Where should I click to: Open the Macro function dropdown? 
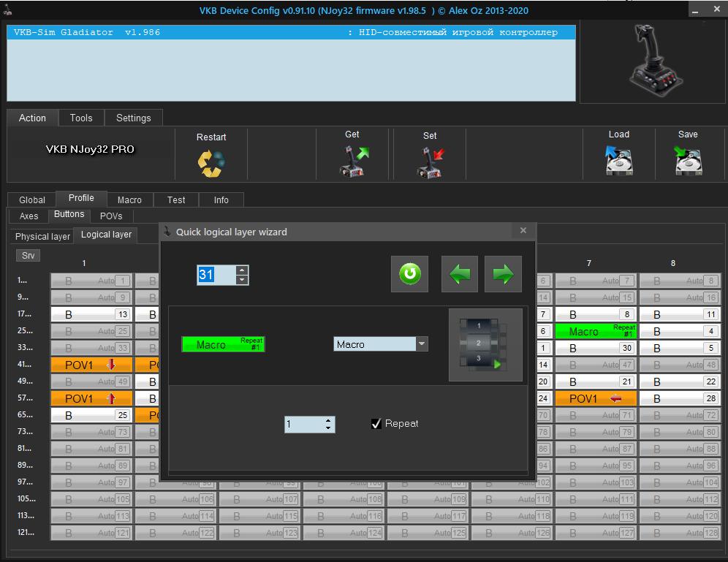click(421, 344)
